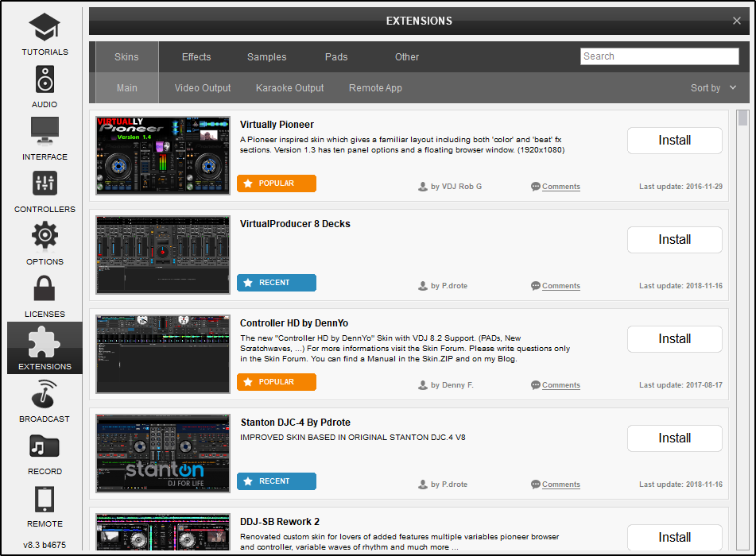Click the extensions Search field

659,56
